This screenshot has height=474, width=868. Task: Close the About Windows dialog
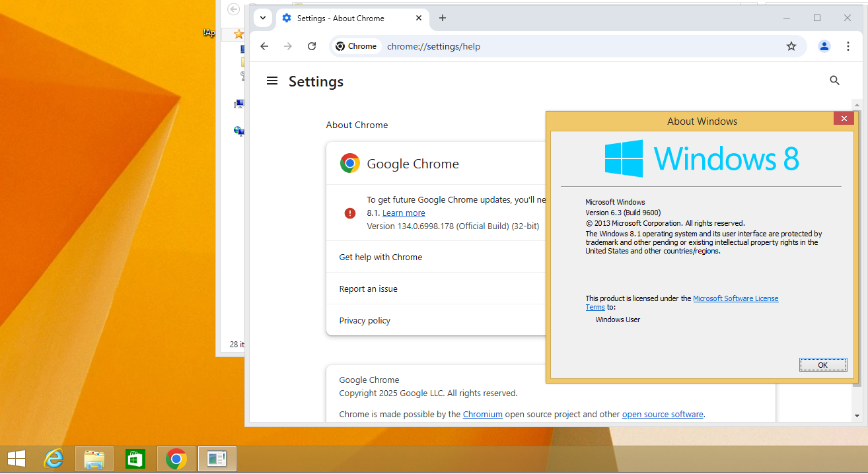pos(844,119)
